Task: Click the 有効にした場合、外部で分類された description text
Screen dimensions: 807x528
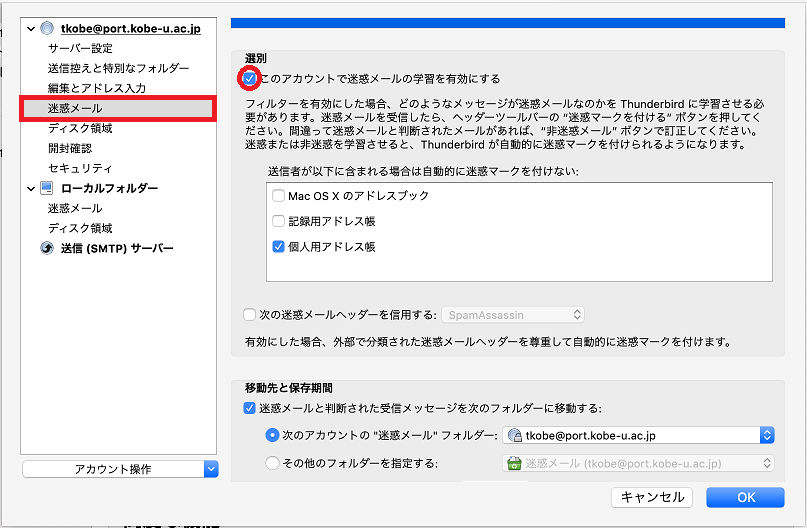Action: point(488,342)
